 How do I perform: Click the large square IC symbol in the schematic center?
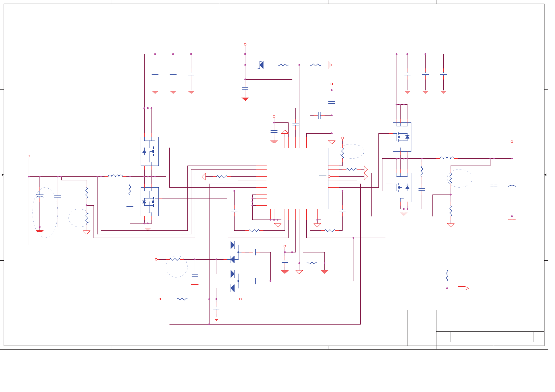click(297, 178)
